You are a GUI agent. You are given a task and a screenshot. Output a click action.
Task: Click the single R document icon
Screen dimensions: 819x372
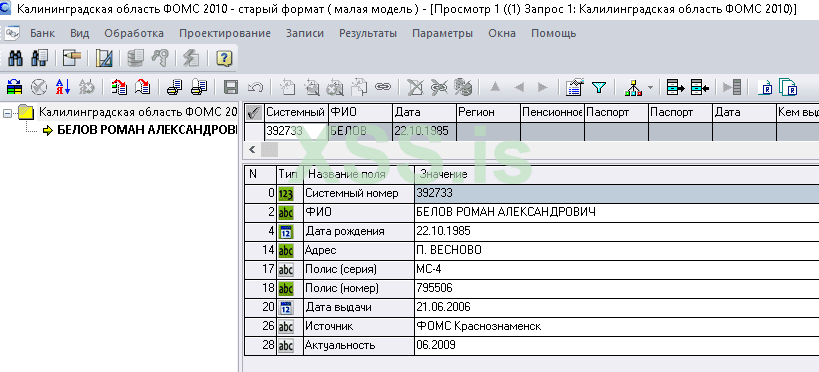[765, 87]
